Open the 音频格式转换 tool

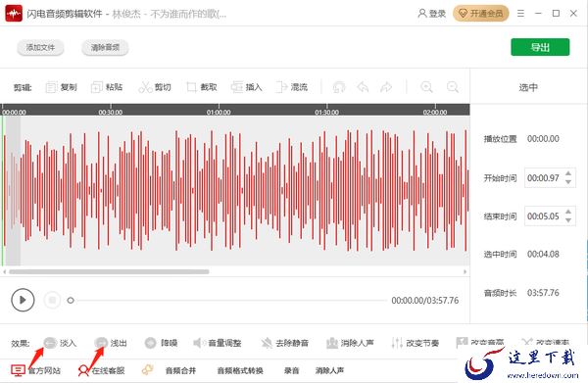pos(240,370)
